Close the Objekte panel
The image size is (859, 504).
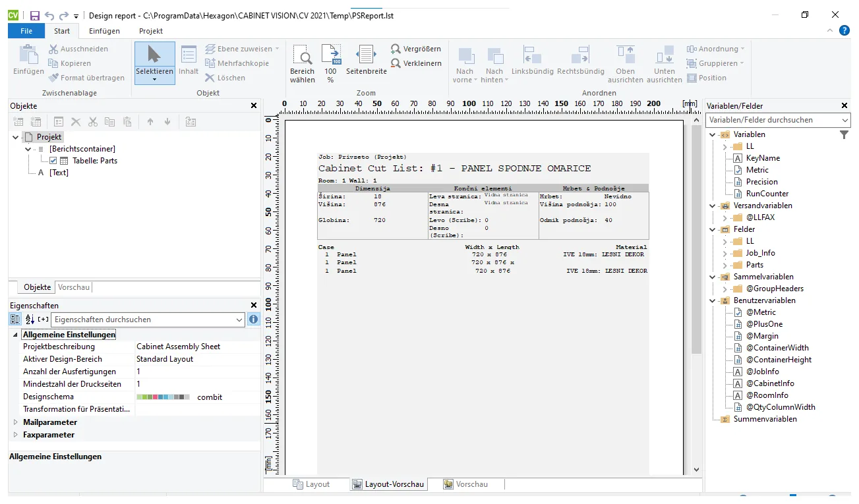click(x=254, y=105)
